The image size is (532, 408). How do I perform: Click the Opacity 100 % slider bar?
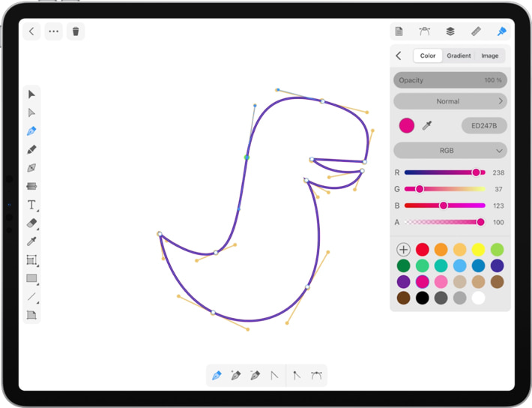coord(450,80)
